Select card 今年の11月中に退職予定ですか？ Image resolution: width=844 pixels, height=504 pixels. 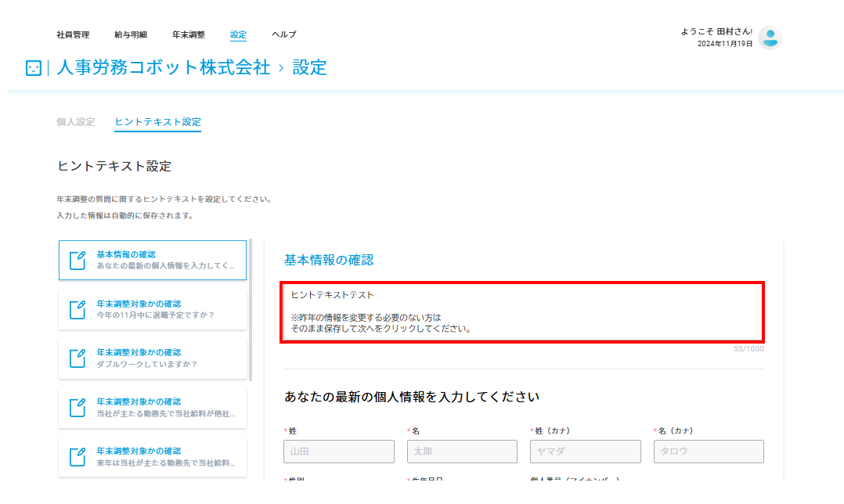[153, 310]
